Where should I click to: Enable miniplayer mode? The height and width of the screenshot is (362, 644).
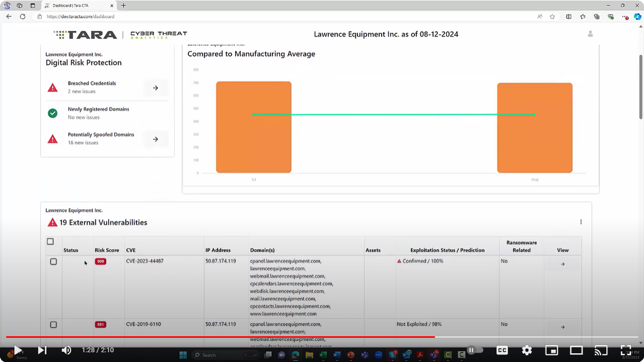point(551,350)
